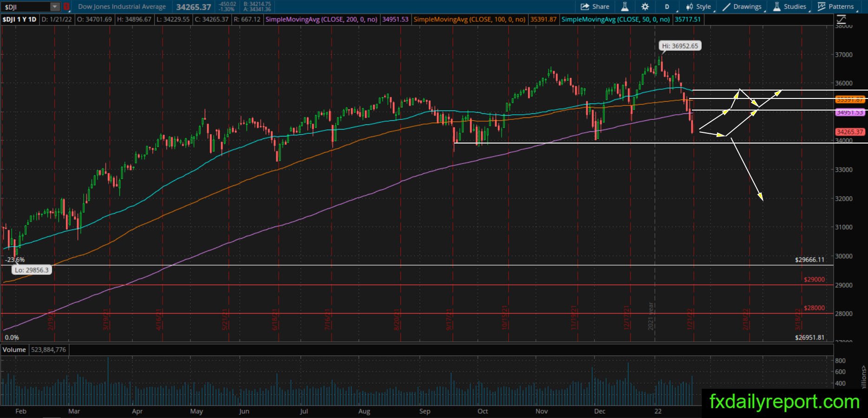
Task: Click the -23.6% retracement label
Action: (15, 260)
